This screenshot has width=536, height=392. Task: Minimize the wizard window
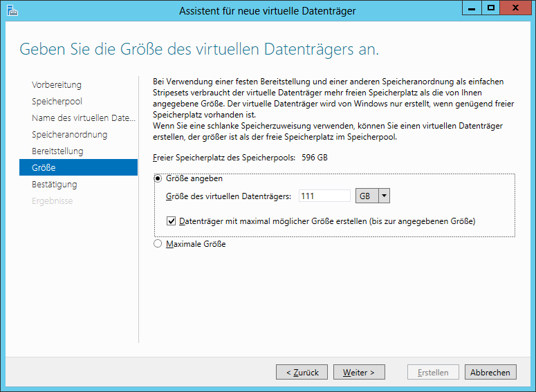tap(472, 8)
